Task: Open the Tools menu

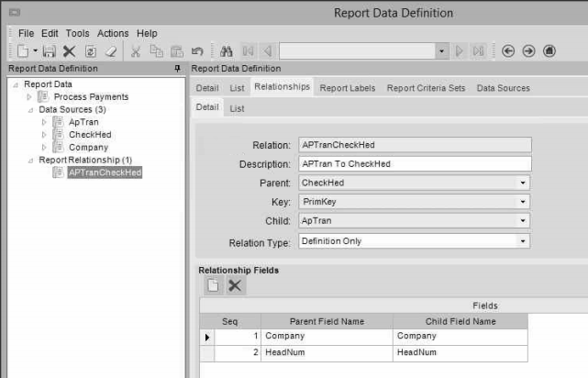Action: pyautogui.click(x=78, y=33)
